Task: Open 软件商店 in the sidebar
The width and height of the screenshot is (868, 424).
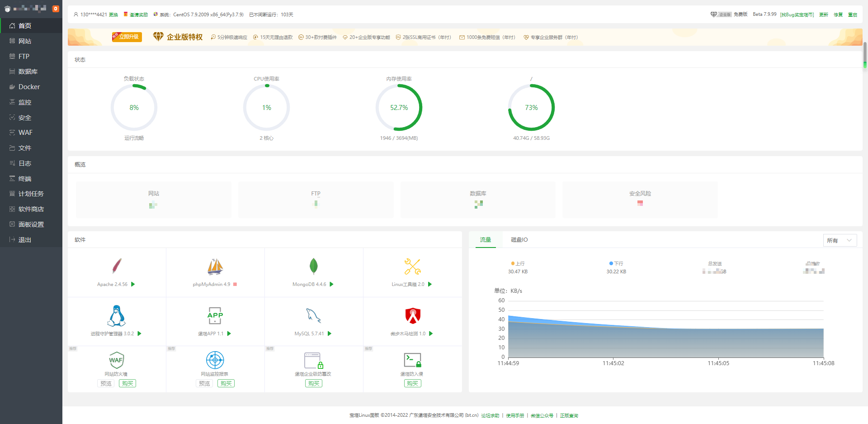Action: (x=31, y=209)
